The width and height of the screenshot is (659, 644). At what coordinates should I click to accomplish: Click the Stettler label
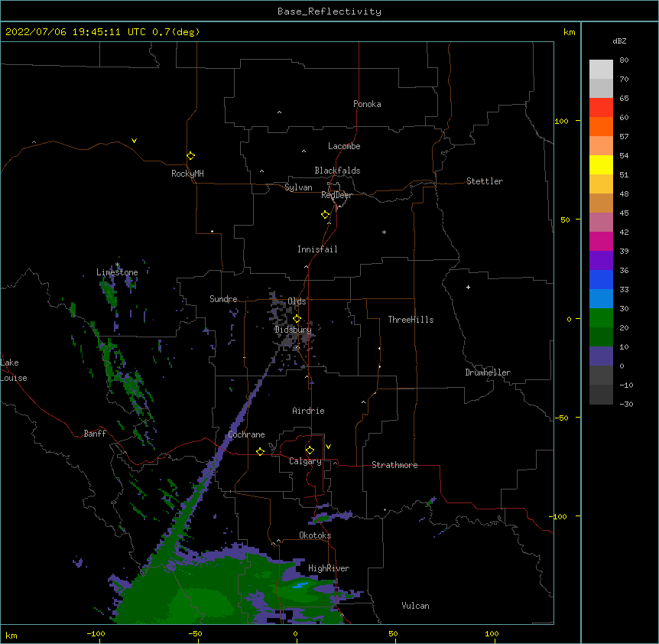pos(485,181)
